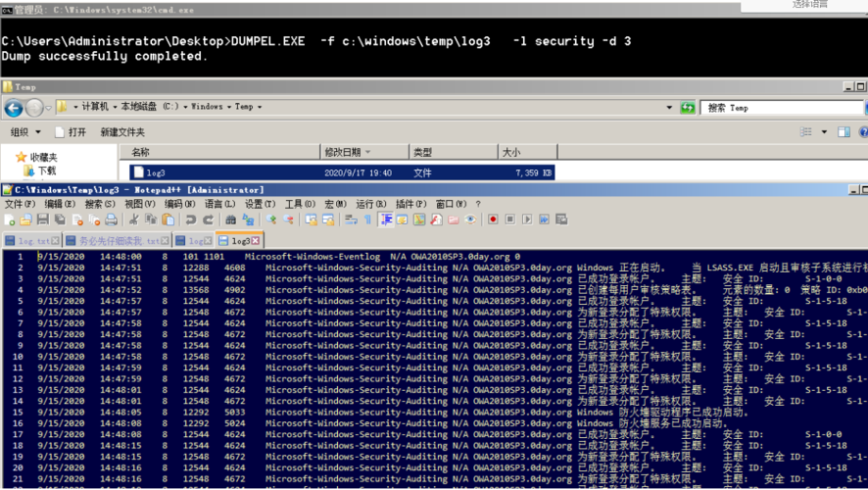Open the 文件(F) menu in Notepad++
Viewport: 868px width, 490px height.
(20, 204)
